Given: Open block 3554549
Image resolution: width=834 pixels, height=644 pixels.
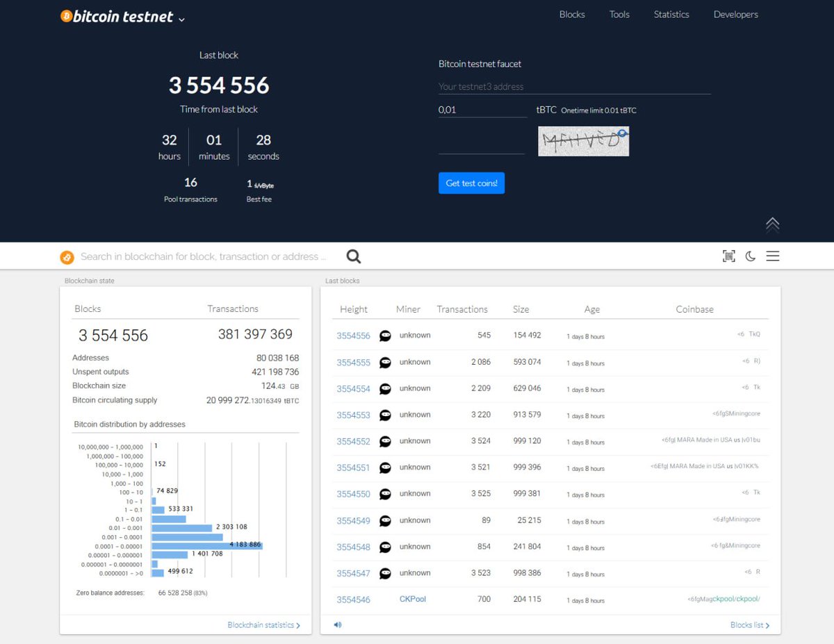Looking at the screenshot, I should [x=354, y=521].
